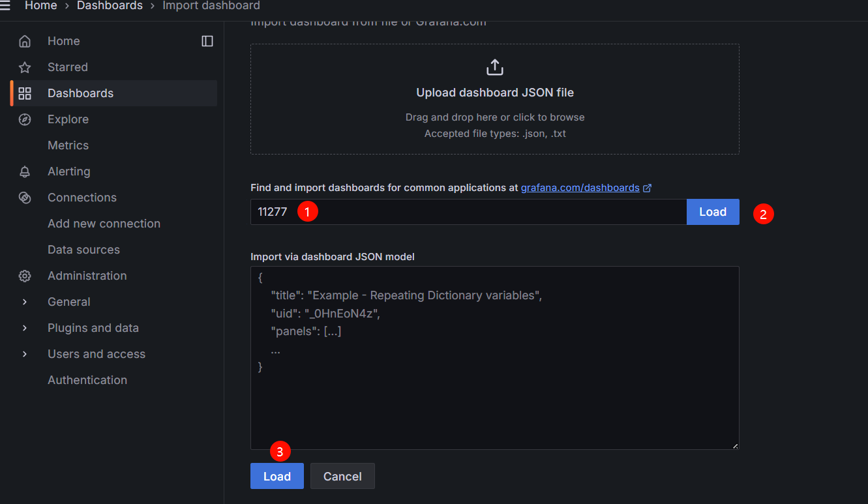The image size is (868, 504).
Task: Click the Connections icon in sidebar
Action: coord(25,198)
